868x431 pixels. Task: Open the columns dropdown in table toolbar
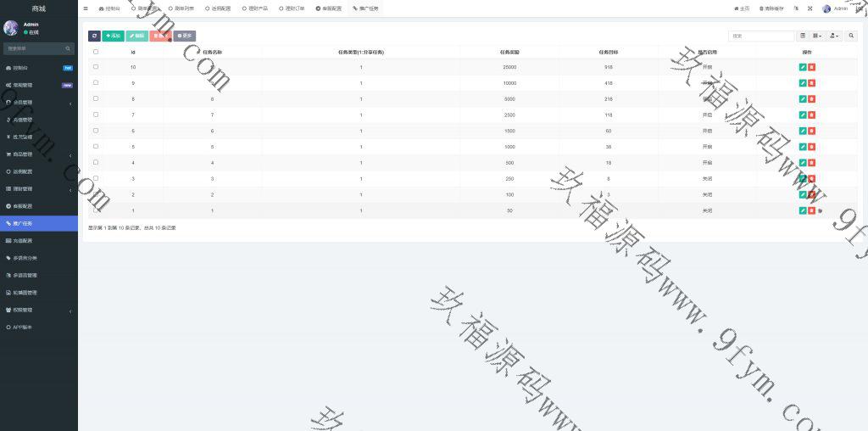point(817,36)
